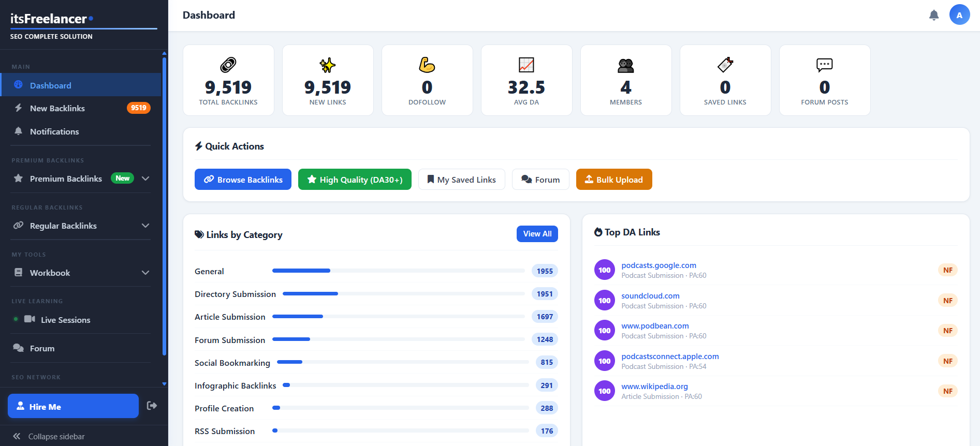
Task: Click the logout icon beside Hire Me
Action: [152, 406]
